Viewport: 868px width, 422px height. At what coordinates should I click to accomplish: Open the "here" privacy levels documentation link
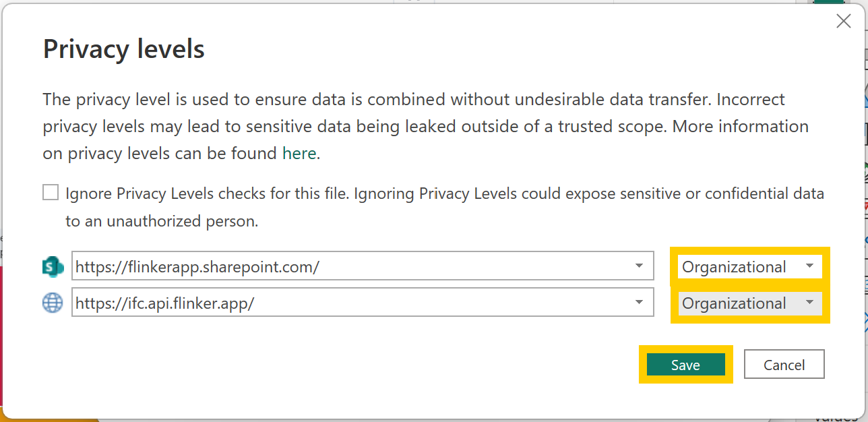(x=299, y=153)
